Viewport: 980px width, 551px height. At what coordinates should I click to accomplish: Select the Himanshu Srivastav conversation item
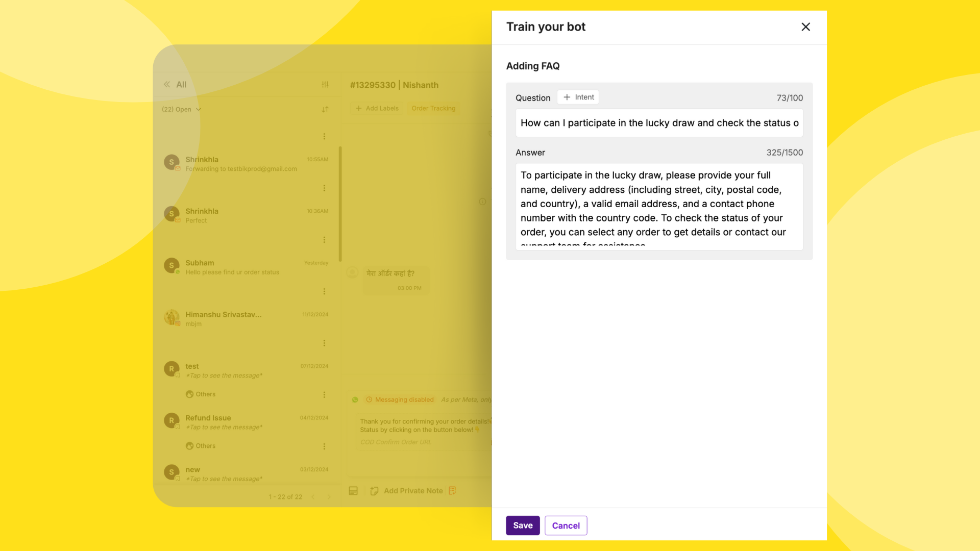coord(245,319)
